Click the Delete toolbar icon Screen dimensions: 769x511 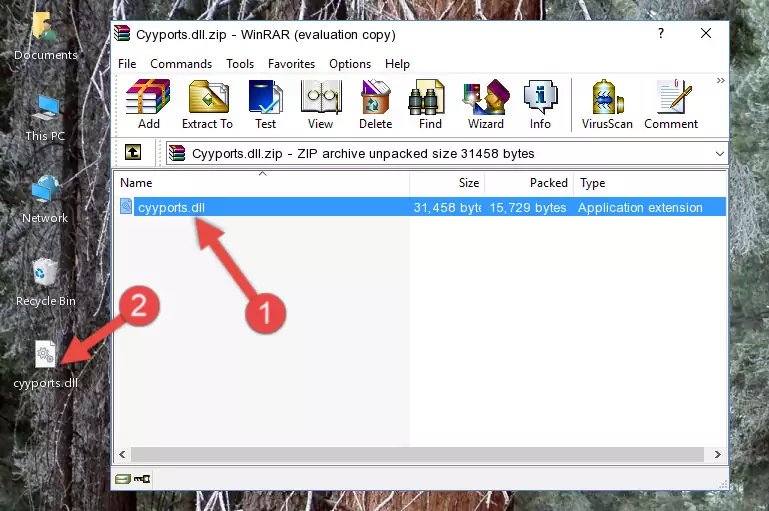pyautogui.click(x=375, y=104)
